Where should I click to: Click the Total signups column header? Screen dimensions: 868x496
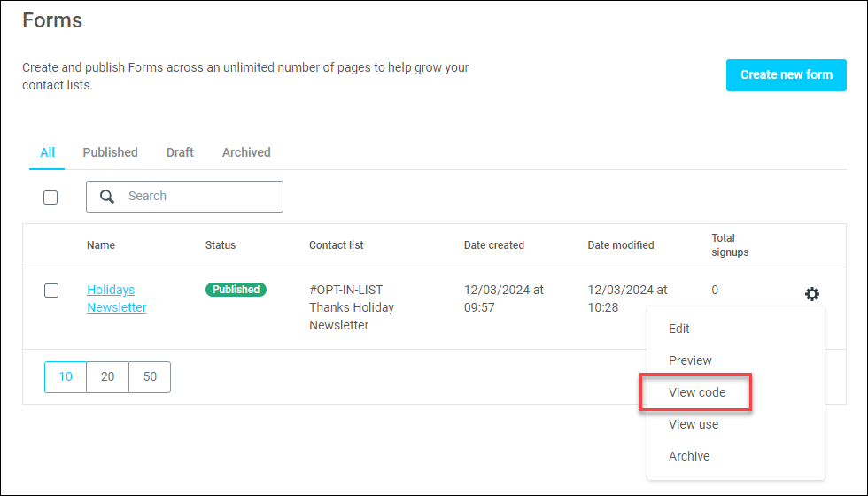730,245
